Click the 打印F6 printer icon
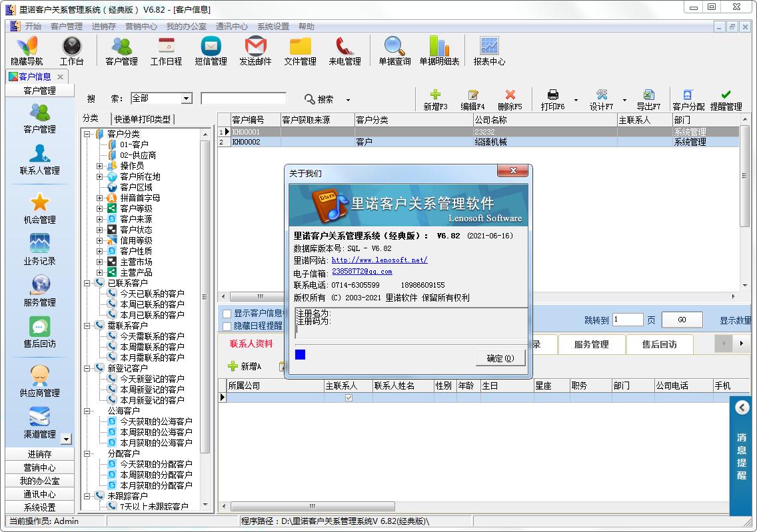 tap(553, 100)
